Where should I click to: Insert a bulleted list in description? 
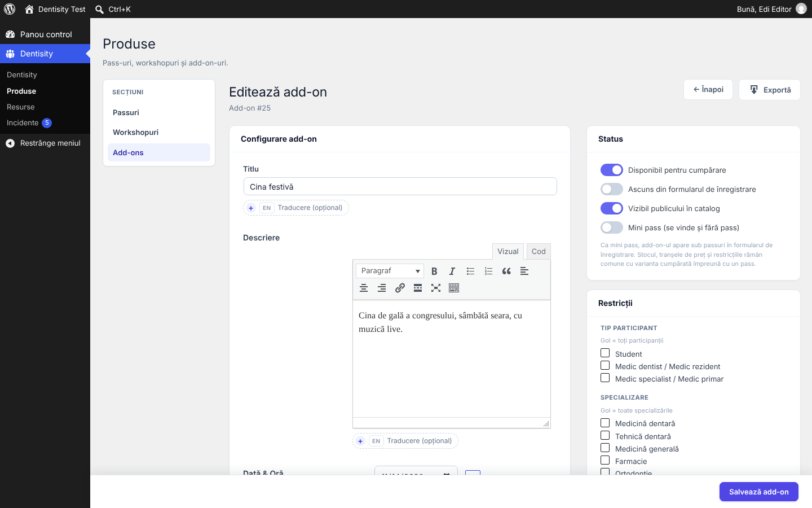[x=470, y=271]
